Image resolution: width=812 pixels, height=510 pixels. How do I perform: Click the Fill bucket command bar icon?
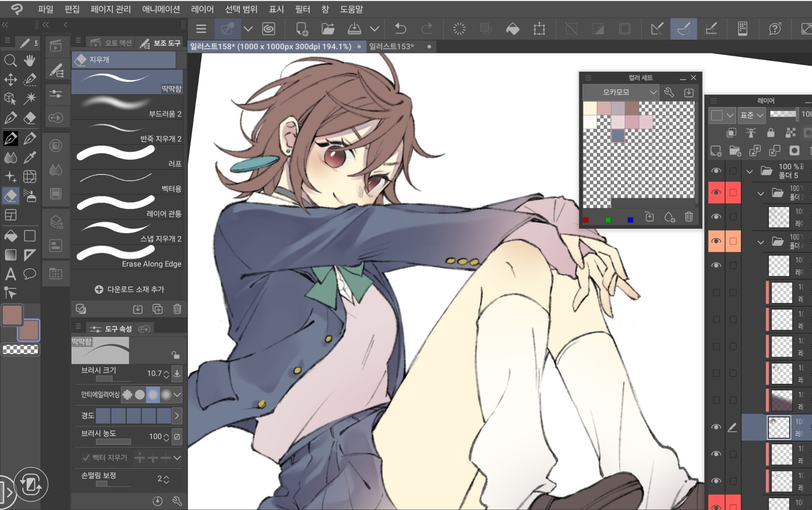(x=513, y=29)
